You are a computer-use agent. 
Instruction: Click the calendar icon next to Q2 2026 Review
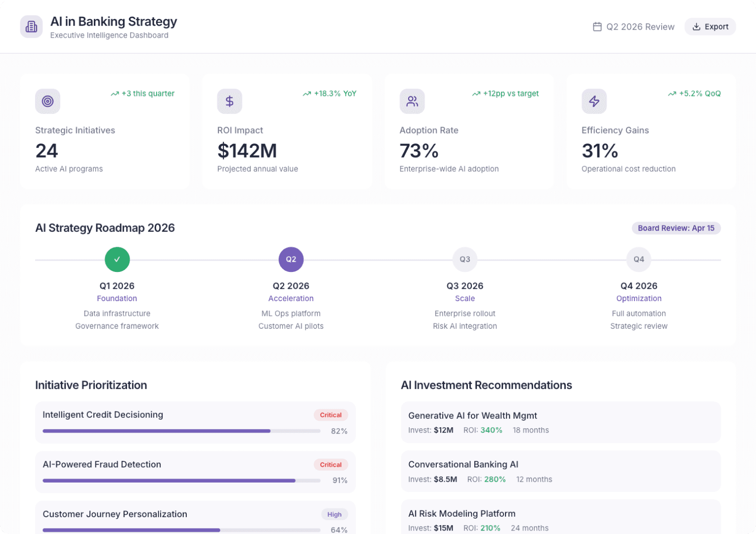(x=597, y=26)
